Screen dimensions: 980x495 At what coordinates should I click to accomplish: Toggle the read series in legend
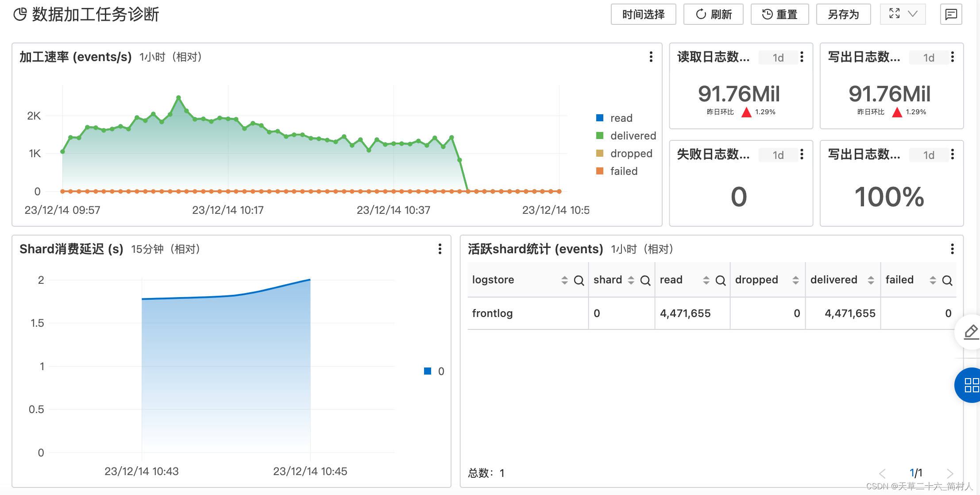614,118
